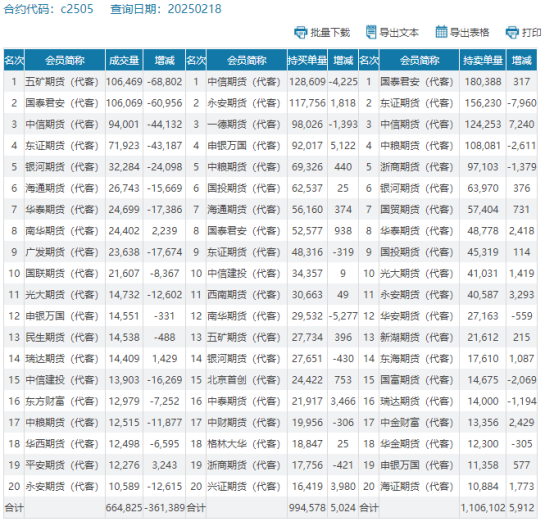Click 华金期货 in short positions
This screenshot has height=526, width=554.
coord(417,444)
